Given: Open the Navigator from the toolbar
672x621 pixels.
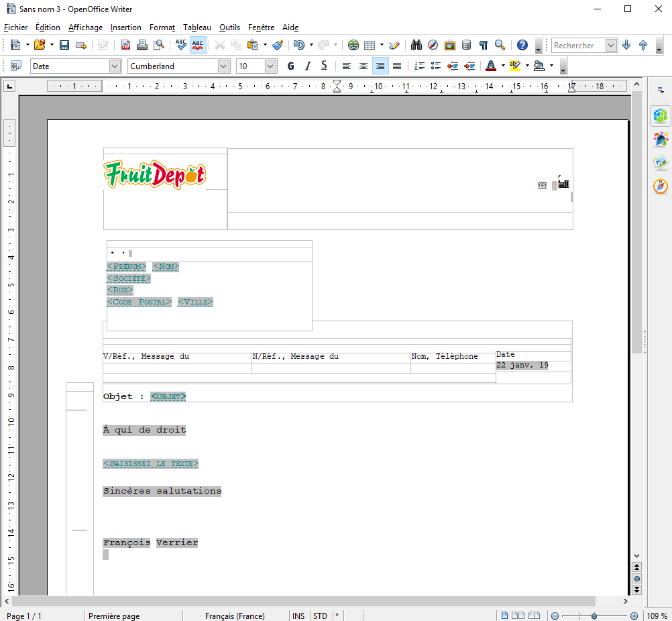Looking at the screenshot, I should coord(433,46).
